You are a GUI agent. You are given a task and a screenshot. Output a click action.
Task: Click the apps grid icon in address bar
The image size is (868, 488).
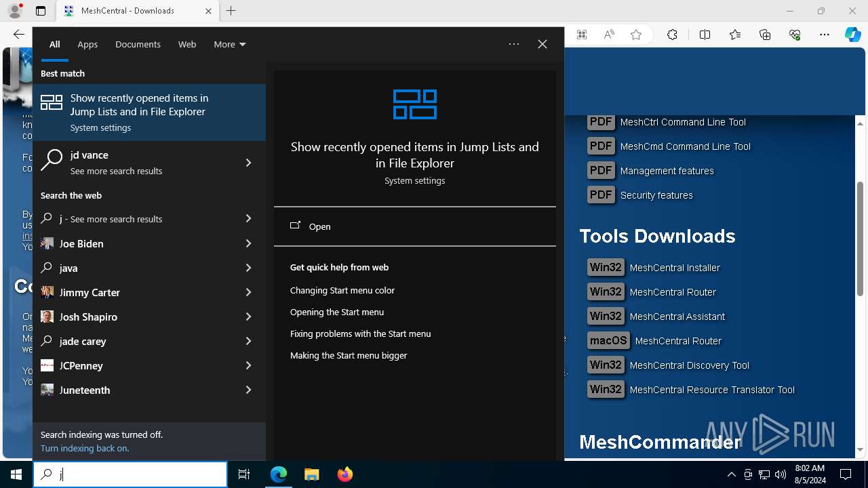click(x=582, y=35)
